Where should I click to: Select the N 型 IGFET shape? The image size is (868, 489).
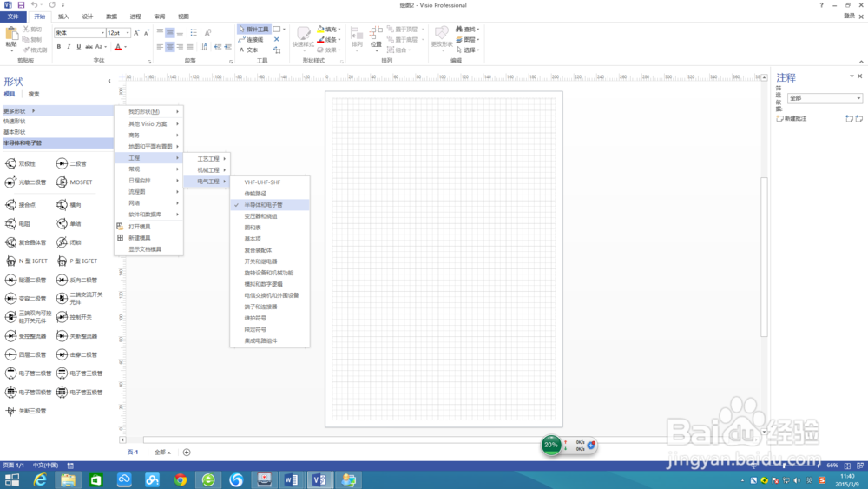[26, 261]
